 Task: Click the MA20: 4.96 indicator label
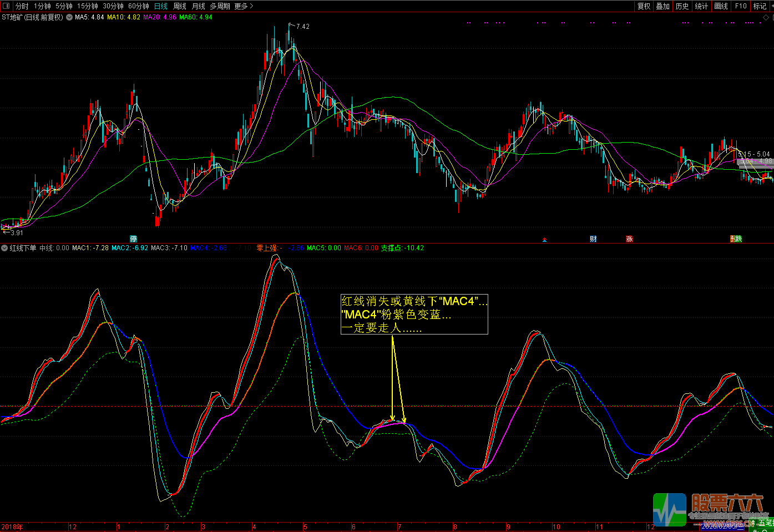point(160,17)
